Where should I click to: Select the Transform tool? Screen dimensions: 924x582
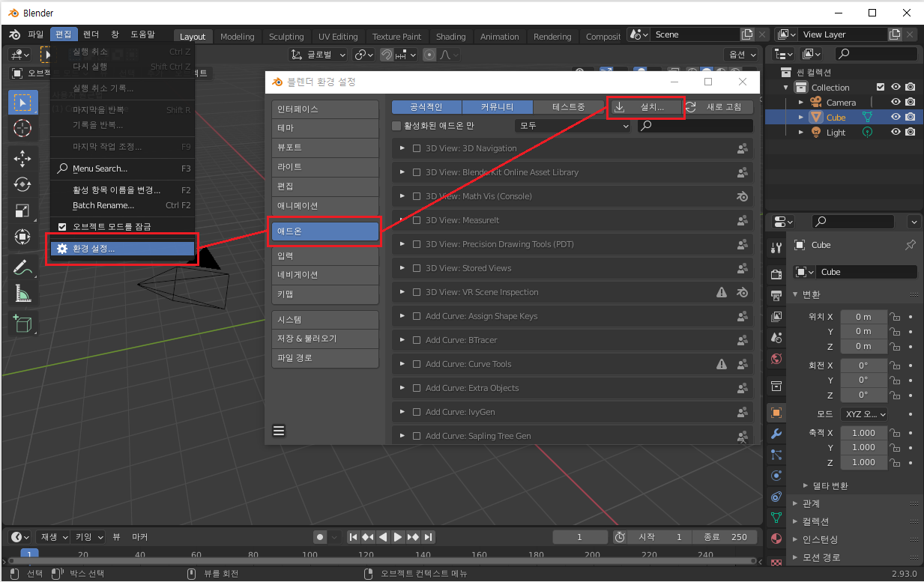(x=22, y=237)
